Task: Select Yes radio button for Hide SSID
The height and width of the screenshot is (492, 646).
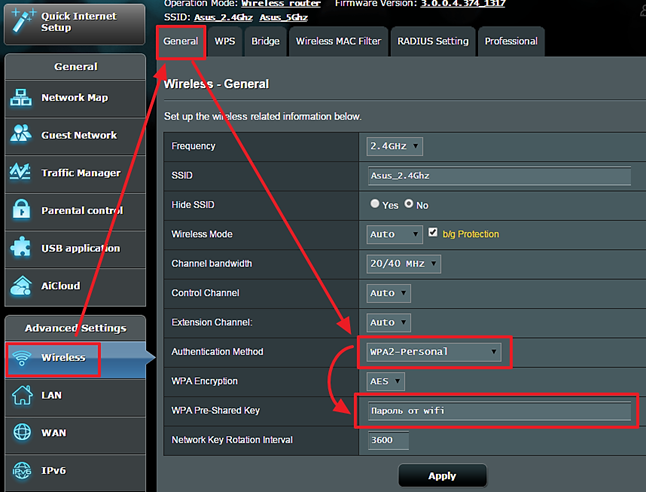Action: (x=376, y=205)
